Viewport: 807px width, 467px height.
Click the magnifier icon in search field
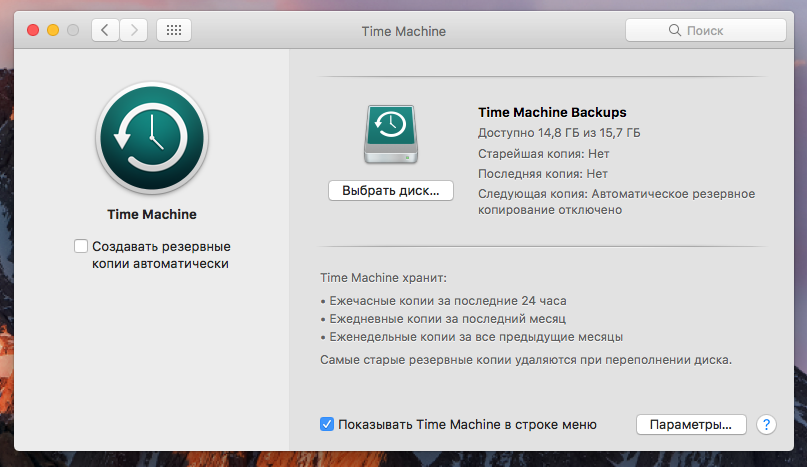674,30
